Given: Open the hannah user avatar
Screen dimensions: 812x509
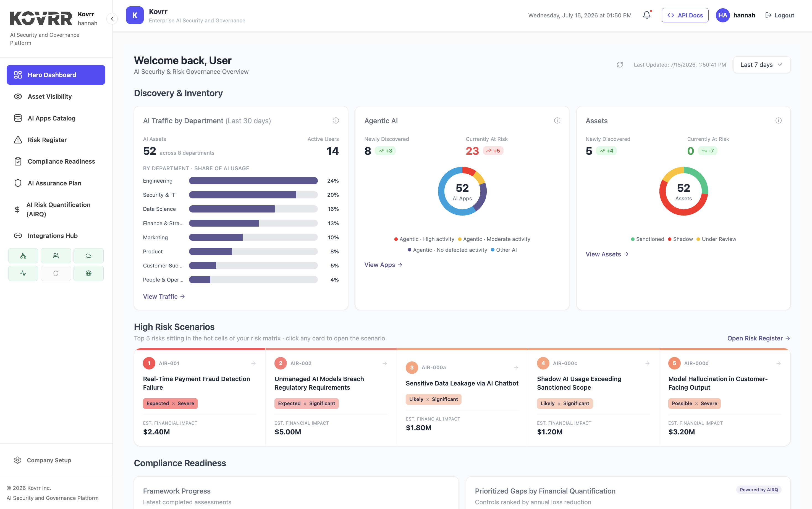Looking at the screenshot, I should (722, 15).
